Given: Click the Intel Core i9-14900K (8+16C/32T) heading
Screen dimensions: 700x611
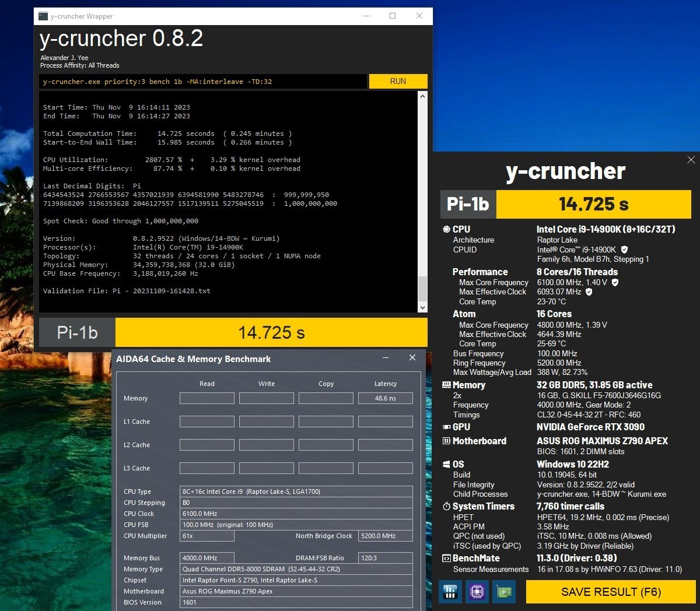Looking at the screenshot, I should (x=606, y=230).
